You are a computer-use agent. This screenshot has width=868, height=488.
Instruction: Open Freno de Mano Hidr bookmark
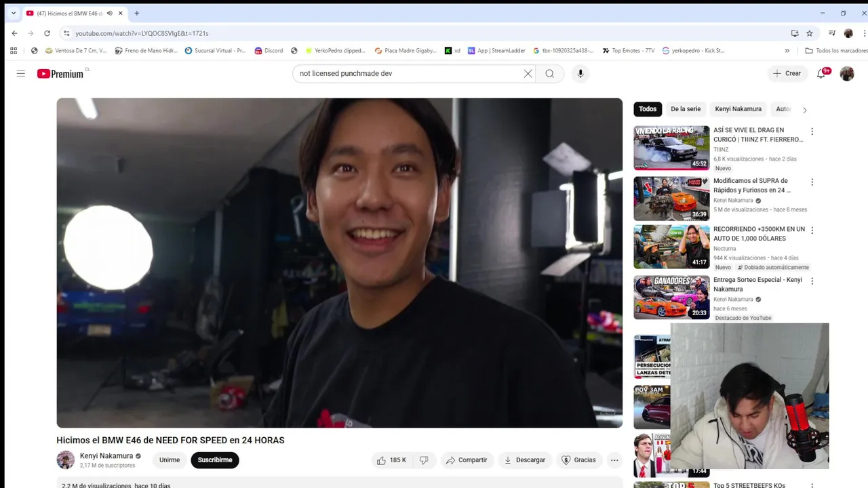(x=146, y=50)
